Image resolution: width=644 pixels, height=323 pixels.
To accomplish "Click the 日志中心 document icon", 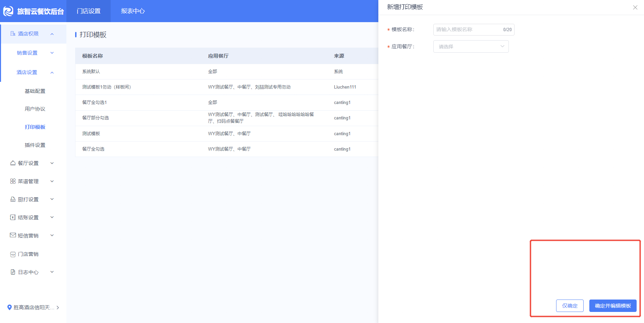I will tap(13, 272).
